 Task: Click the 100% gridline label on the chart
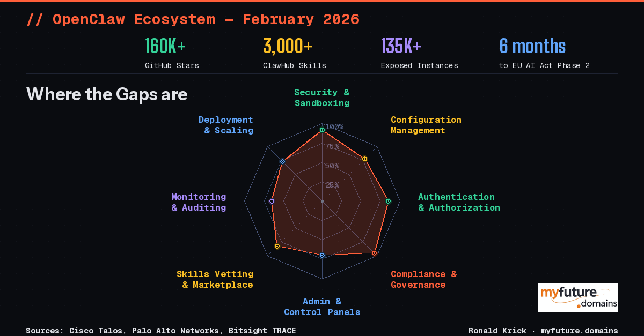click(x=334, y=128)
